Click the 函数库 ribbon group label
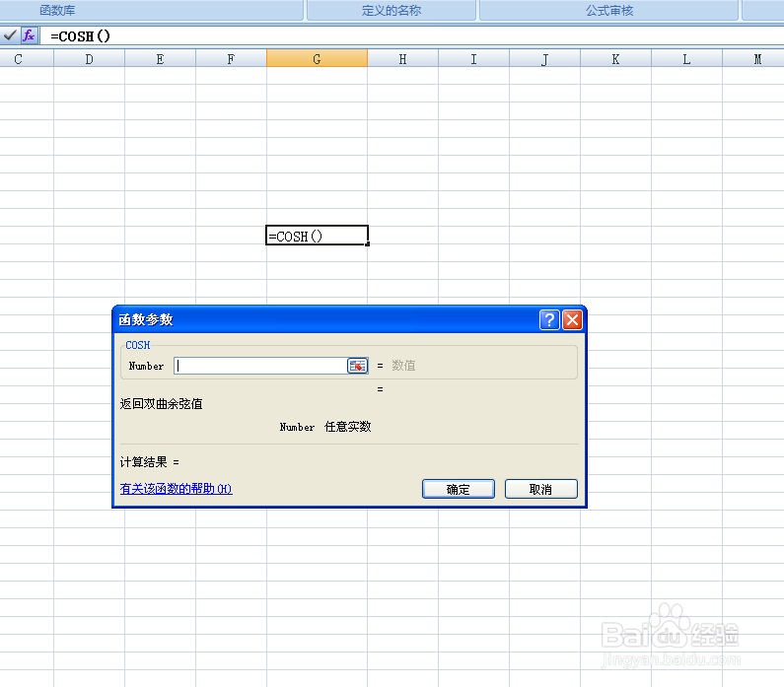784x687 pixels. (57, 10)
